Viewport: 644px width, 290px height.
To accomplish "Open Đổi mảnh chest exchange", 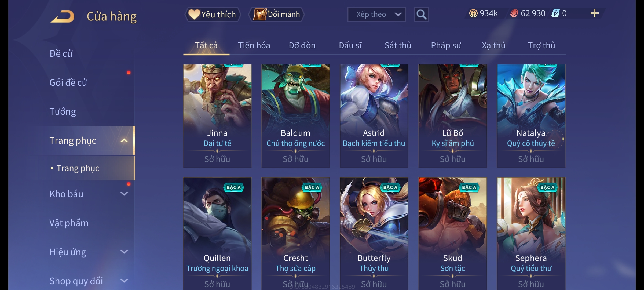I will (x=277, y=15).
